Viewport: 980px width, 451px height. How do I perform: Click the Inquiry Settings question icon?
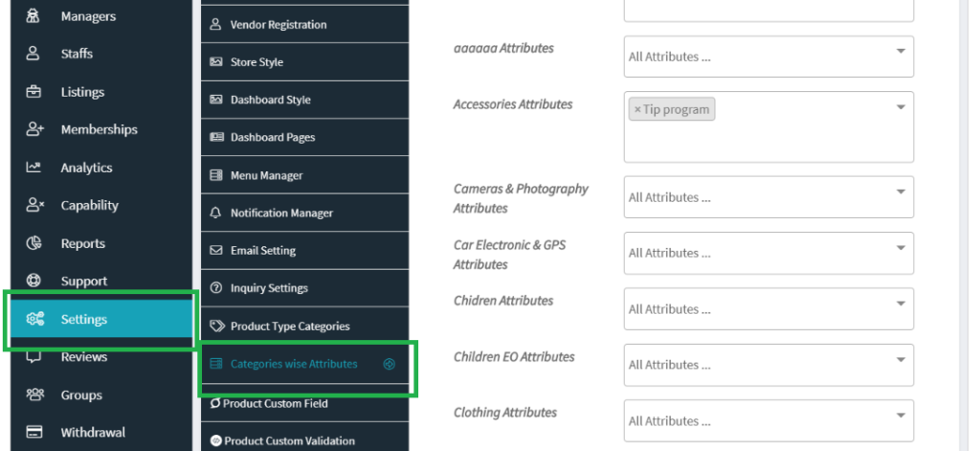215,287
